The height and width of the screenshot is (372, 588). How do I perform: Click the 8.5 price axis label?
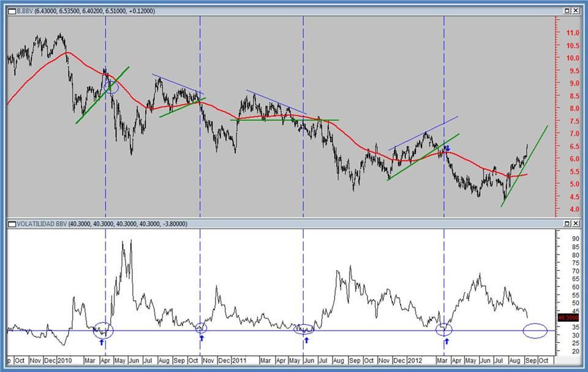point(575,96)
